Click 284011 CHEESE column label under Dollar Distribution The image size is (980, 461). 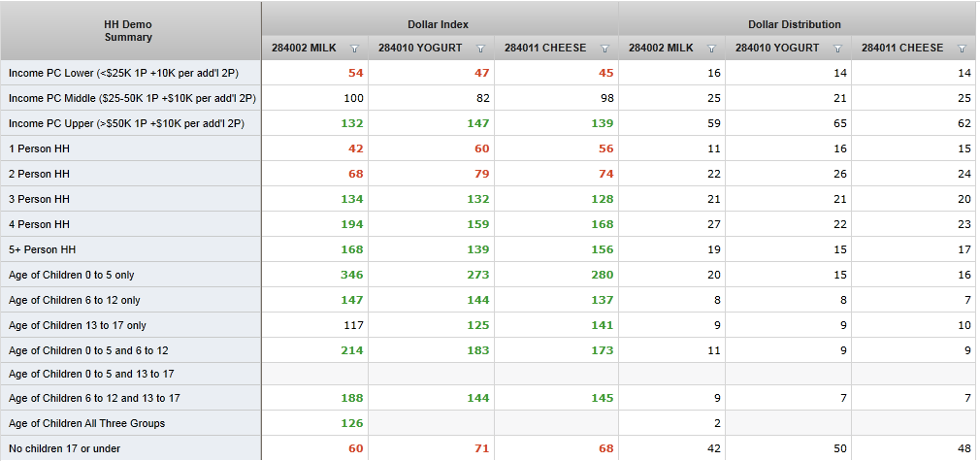[902, 49]
